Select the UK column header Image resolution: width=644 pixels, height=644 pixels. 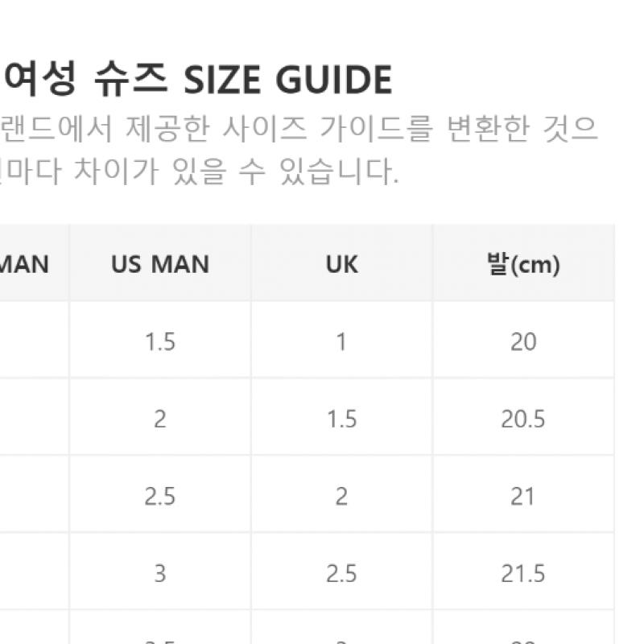tap(341, 264)
